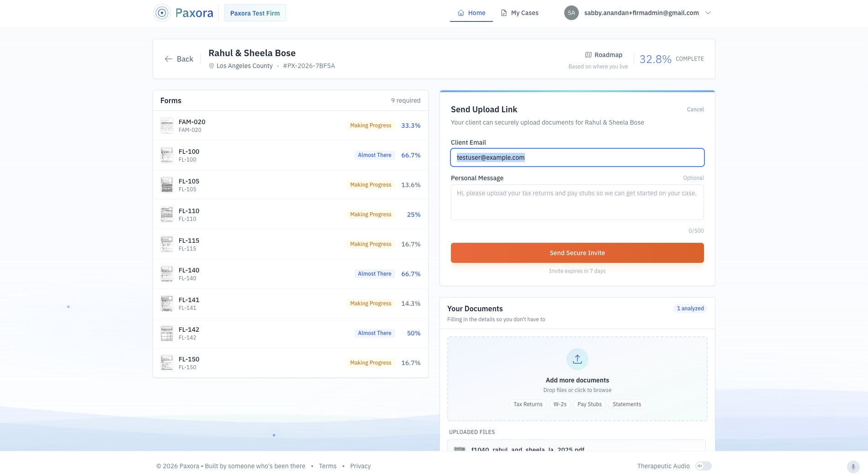
Task: Select the Paxora Test Firm badge
Action: pos(255,13)
